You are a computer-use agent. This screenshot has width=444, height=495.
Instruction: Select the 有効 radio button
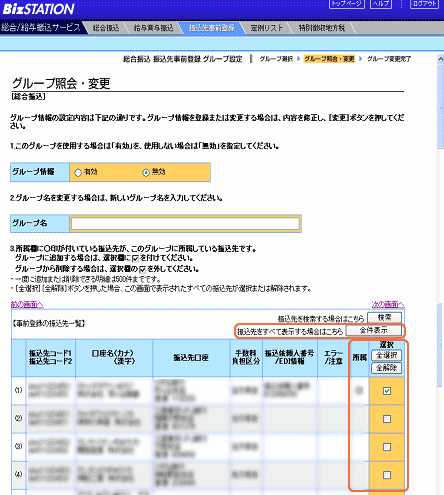78,173
